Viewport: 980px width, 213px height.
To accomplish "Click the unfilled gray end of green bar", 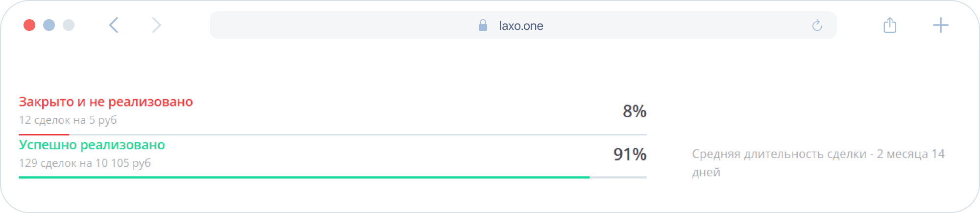I will click(x=618, y=177).
